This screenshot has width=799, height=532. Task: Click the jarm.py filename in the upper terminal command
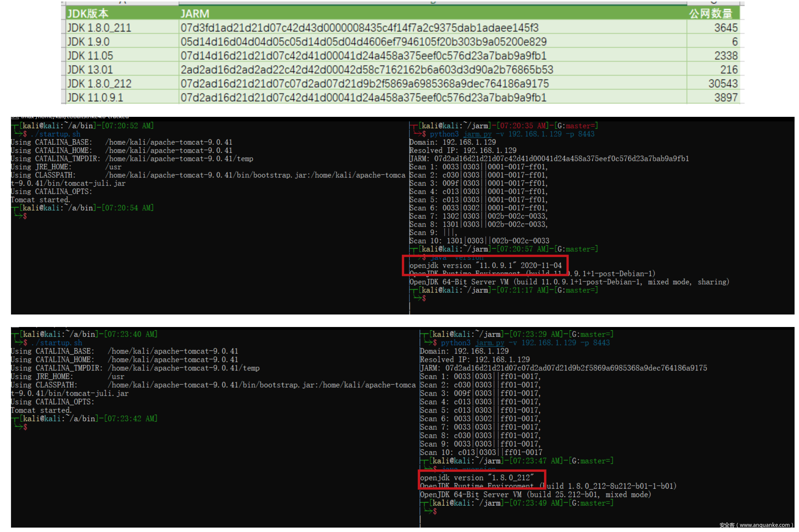(477, 134)
